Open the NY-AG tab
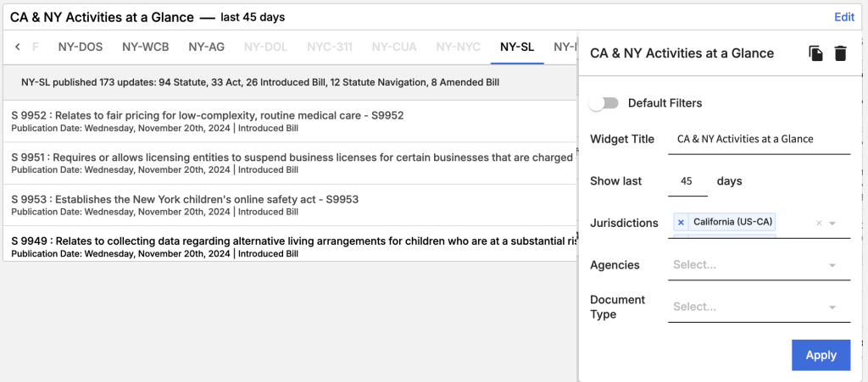The height and width of the screenshot is (382, 868). point(206,47)
